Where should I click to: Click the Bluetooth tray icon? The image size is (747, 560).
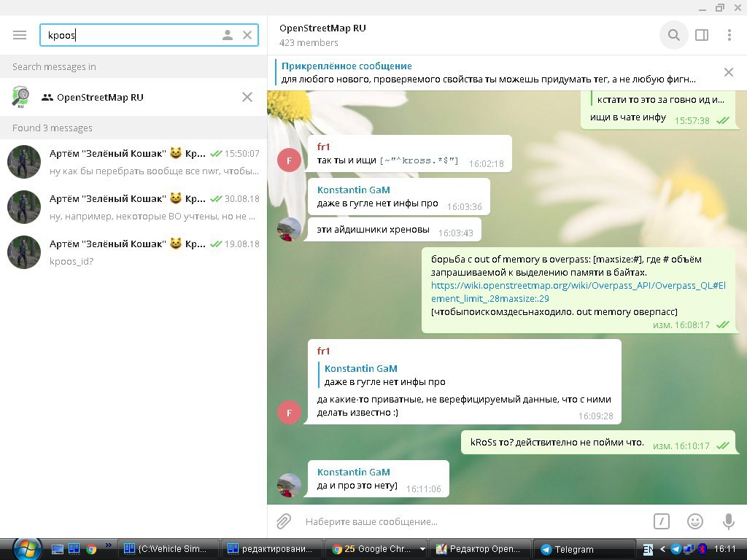702,549
